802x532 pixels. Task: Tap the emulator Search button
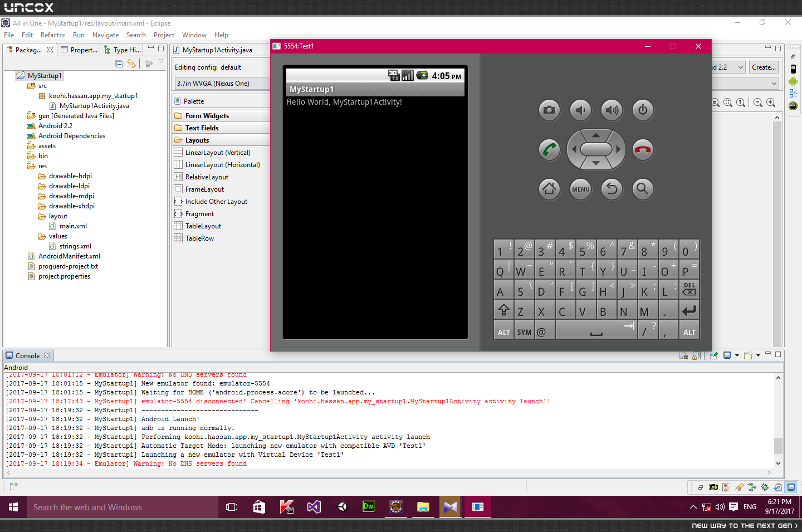[x=643, y=189]
